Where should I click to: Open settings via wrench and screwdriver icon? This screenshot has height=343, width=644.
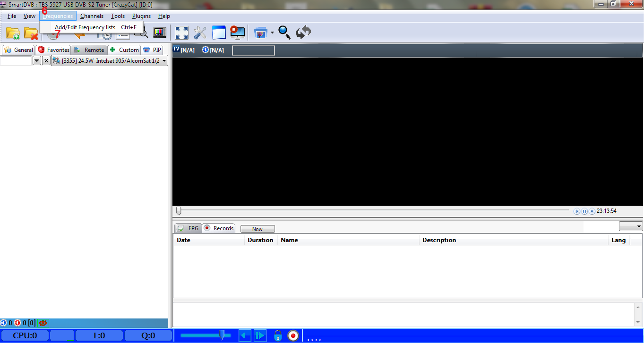pyautogui.click(x=200, y=33)
